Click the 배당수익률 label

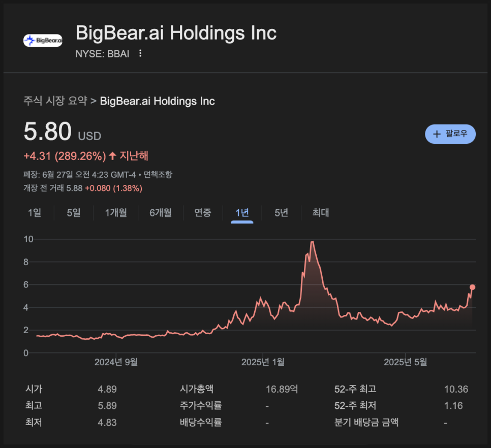[x=201, y=422]
